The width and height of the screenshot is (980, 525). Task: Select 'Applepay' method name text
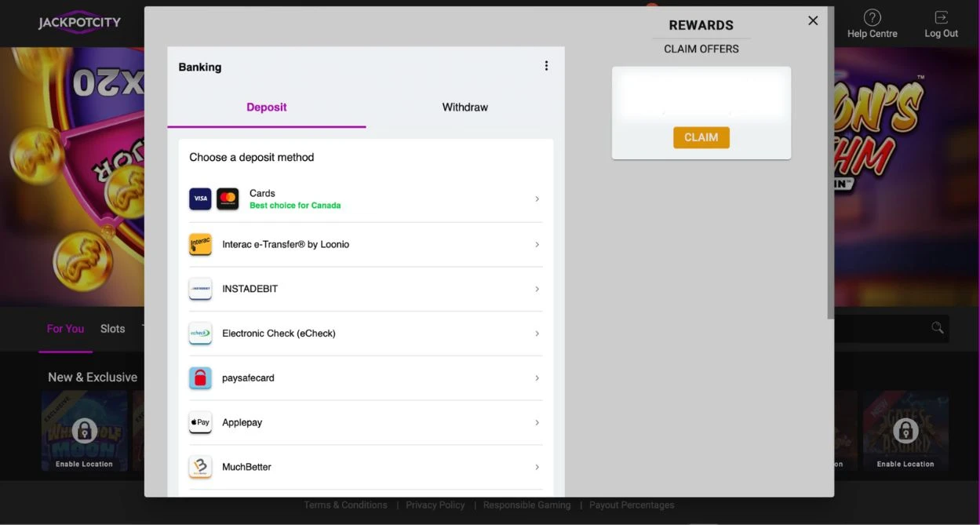pyautogui.click(x=242, y=422)
